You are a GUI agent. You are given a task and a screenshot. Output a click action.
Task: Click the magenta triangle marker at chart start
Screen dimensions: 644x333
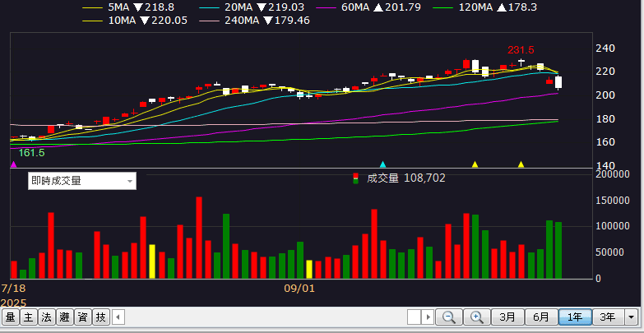pos(13,164)
